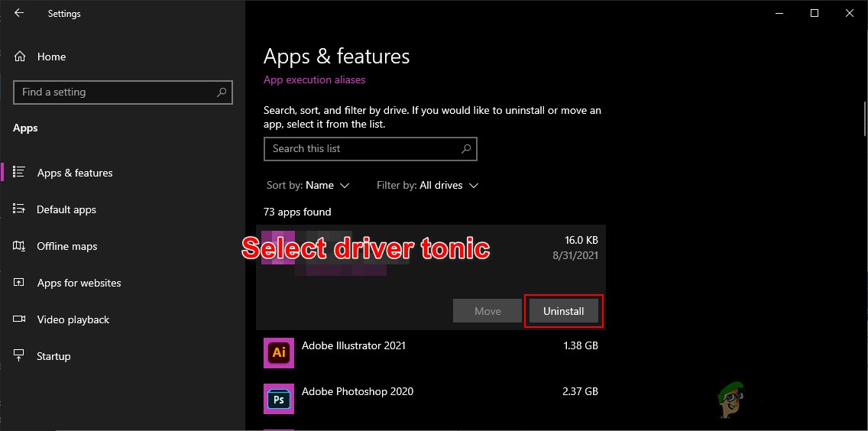
Task: Click the Offline maps sidebar icon
Action: 19,246
